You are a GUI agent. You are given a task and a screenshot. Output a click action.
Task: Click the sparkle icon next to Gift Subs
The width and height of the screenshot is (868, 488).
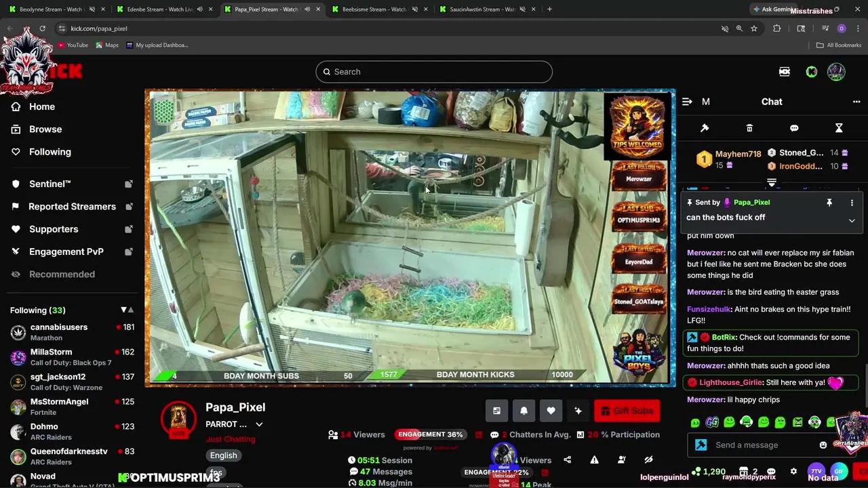578,411
